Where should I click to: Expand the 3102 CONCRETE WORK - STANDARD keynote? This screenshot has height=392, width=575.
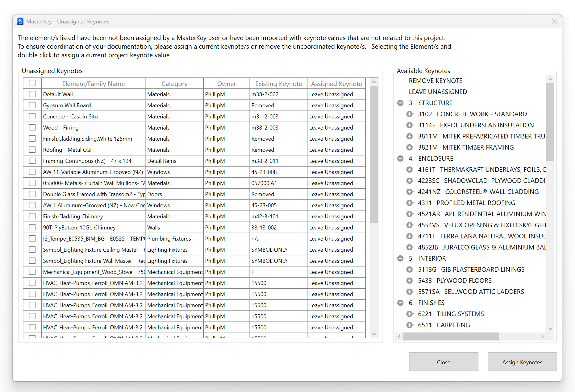coord(410,114)
